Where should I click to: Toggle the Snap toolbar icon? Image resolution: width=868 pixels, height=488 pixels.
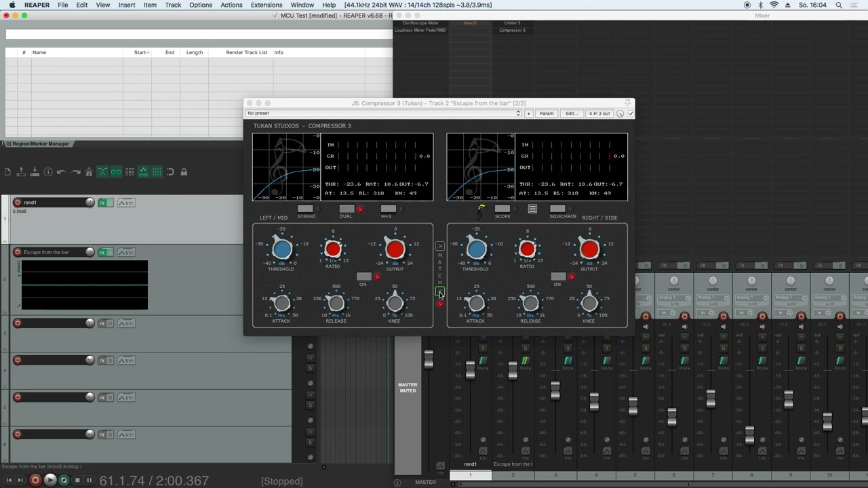click(170, 172)
